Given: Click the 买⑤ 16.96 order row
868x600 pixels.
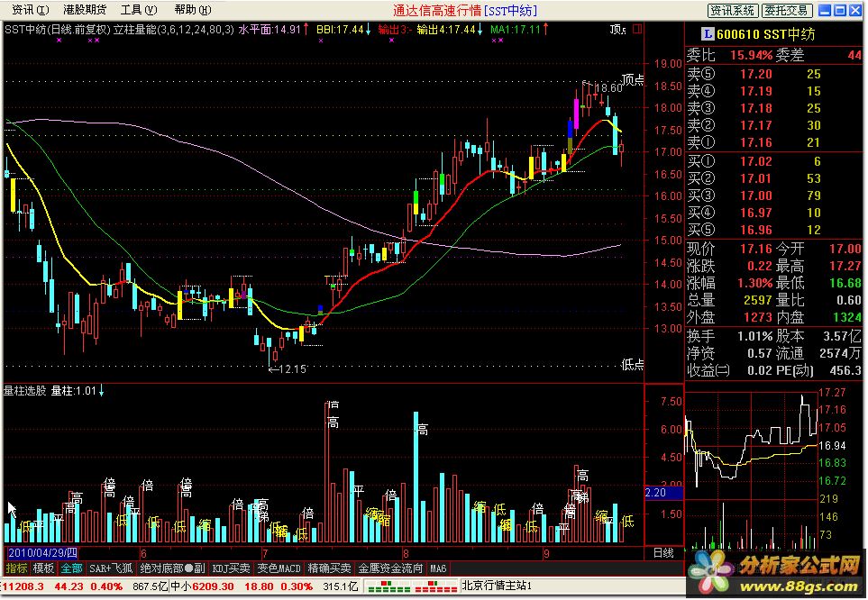Looking at the screenshot, I should 773,230.
